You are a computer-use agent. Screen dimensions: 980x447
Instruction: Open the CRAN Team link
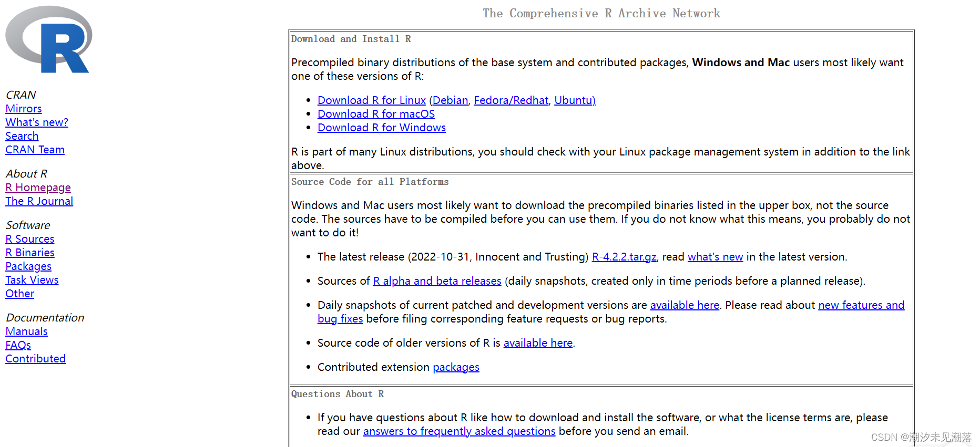point(35,150)
